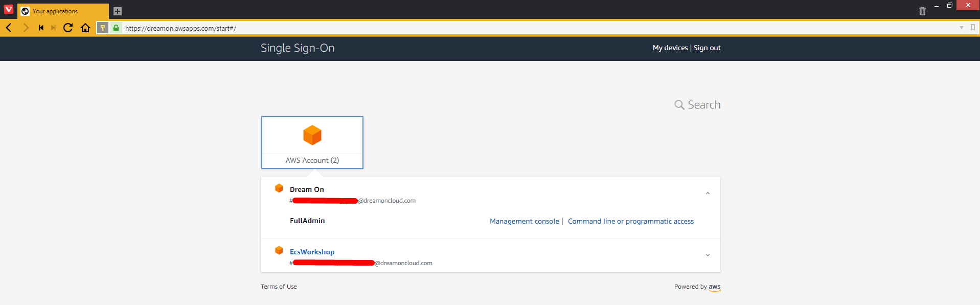Viewport: 980px width, 305px height.
Task: Click the Vivaldi menu logo icon
Action: [9, 9]
